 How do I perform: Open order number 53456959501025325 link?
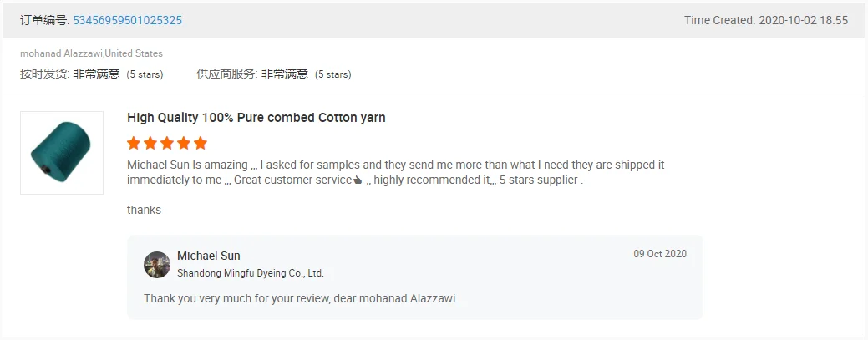(127, 20)
